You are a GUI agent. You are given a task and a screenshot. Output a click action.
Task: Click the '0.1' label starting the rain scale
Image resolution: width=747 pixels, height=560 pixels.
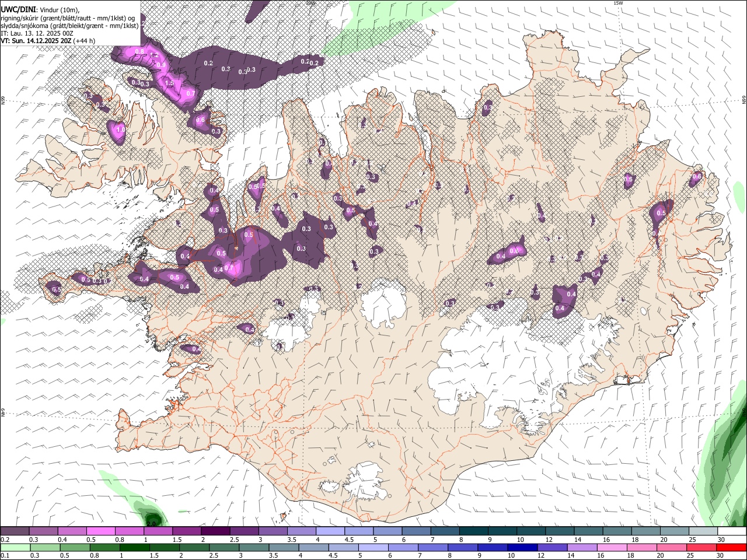click(5, 555)
